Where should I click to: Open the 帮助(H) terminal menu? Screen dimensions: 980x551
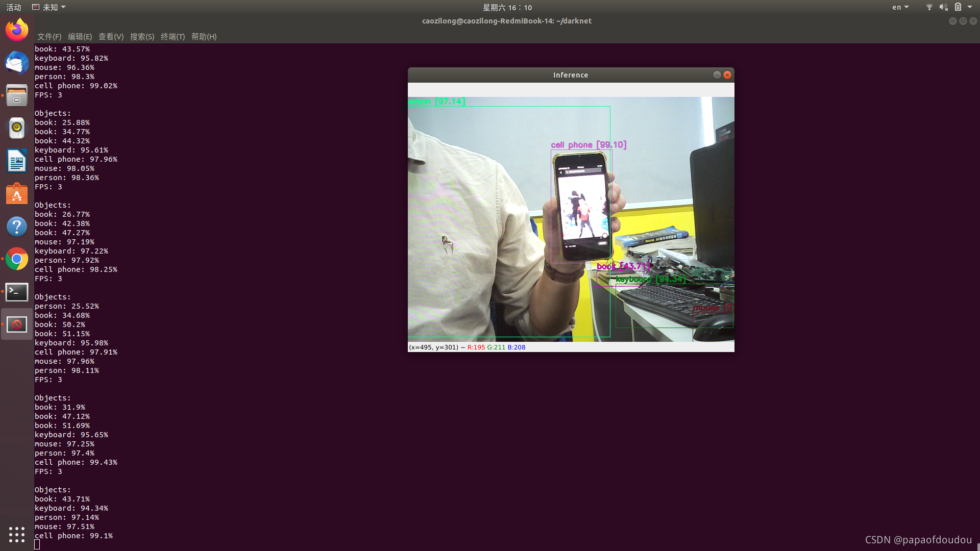point(204,37)
